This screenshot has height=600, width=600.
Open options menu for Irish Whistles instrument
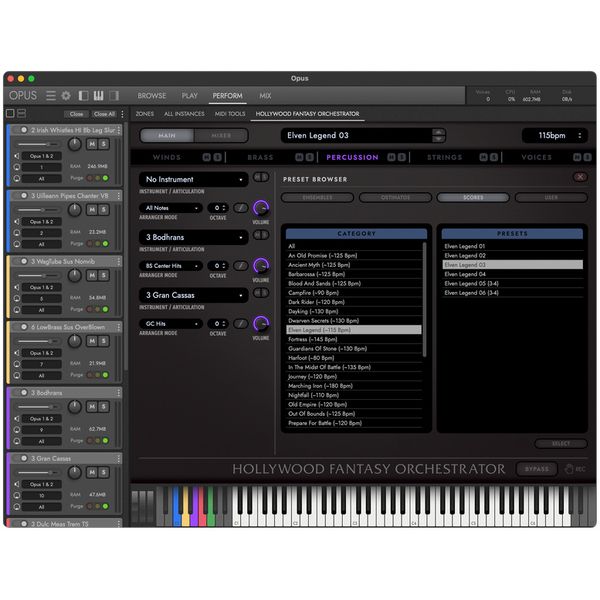click(x=119, y=130)
